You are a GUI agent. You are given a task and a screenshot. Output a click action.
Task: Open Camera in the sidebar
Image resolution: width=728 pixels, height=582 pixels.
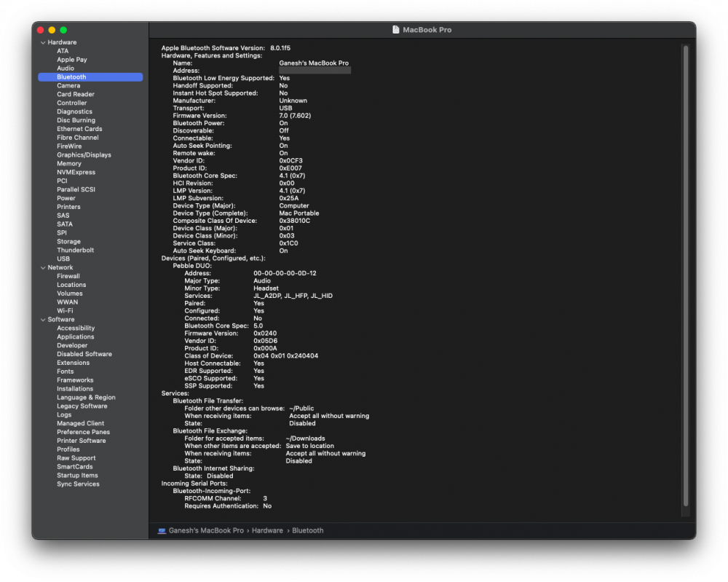pyautogui.click(x=68, y=85)
